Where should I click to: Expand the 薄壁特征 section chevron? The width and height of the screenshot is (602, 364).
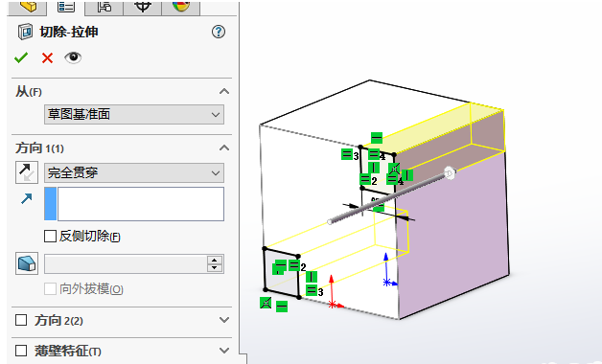(224, 351)
